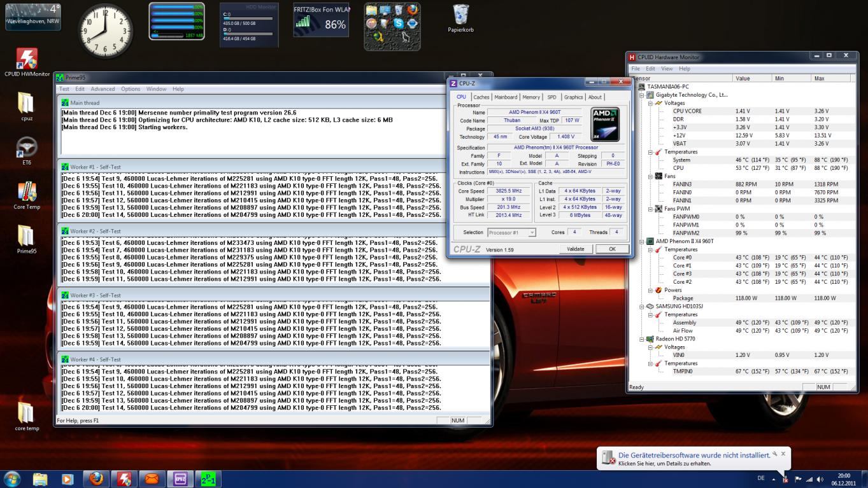Switch to Firefox on the taskbar
This screenshot has width=868, height=488.
pyautogui.click(x=96, y=479)
